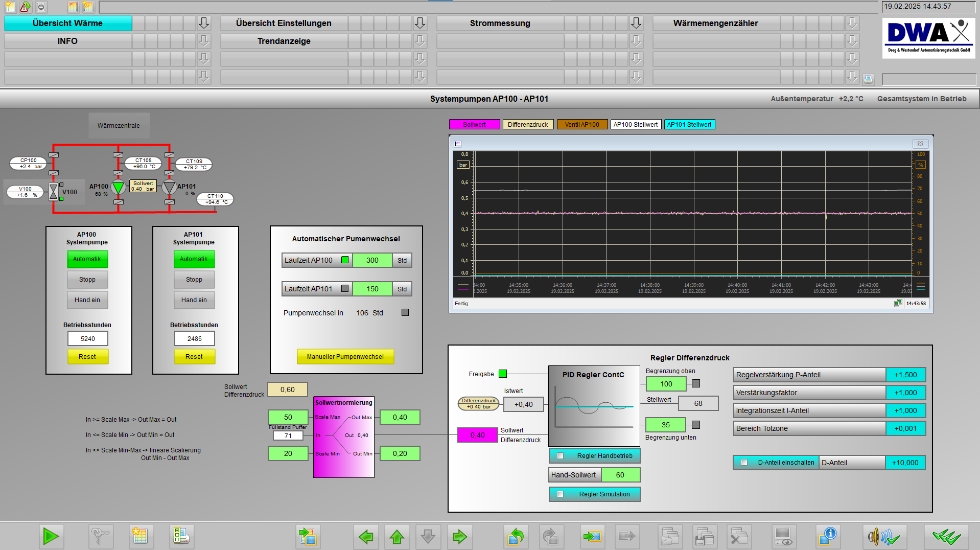Click the green play arrow in bottom toolbar
This screenshot has height=550, width=980.
click(x=51, y=536)
